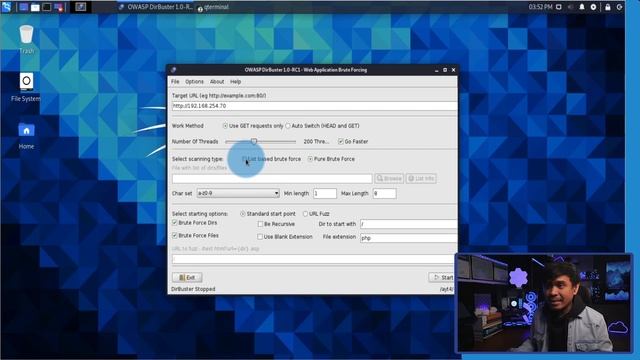Toggle Brute Force Files checkbox
The width and height of the screenshot is (640, 360).
coord(196,236)
